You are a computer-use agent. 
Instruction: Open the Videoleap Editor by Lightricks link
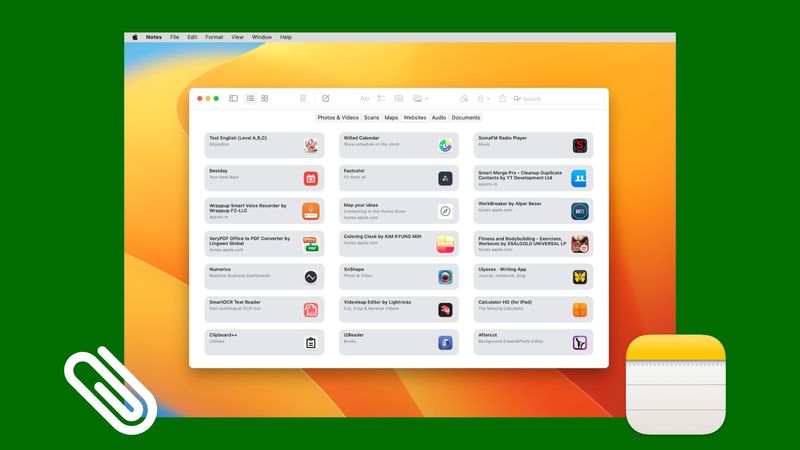coord(399,310)
